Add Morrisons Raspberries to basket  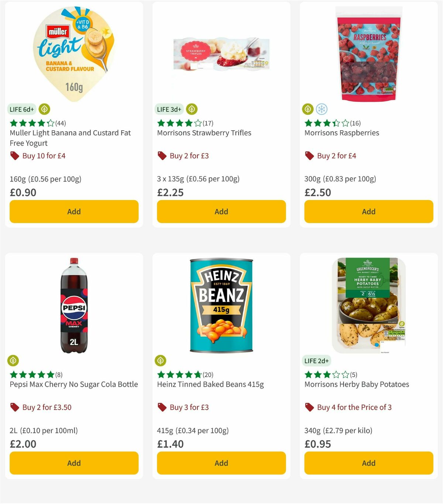click(368, 211)
